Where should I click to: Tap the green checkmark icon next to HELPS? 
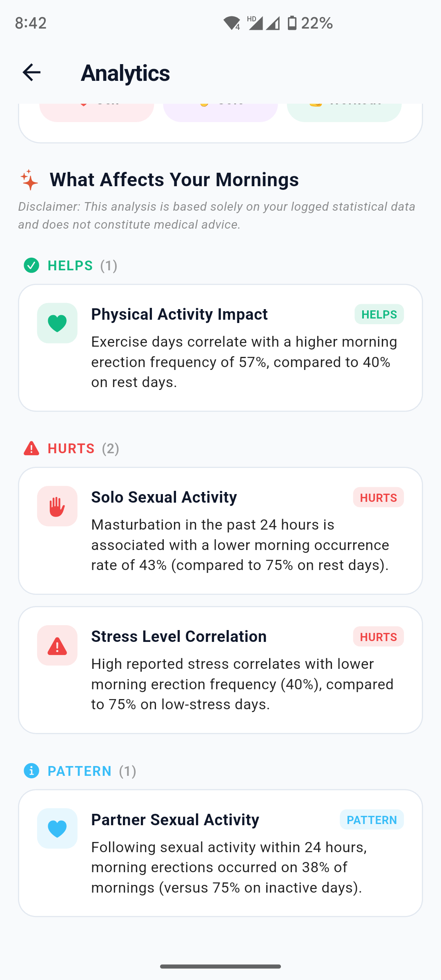click(31, 265)
